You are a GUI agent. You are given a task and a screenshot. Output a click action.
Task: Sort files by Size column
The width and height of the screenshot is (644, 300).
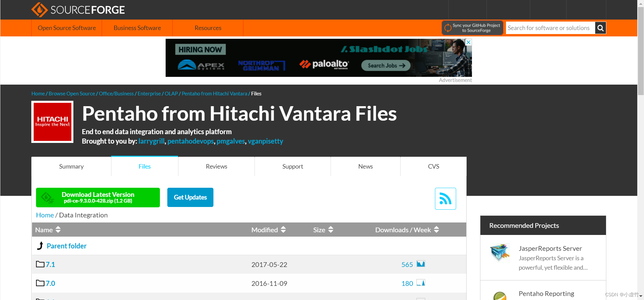tap(323, 230)
